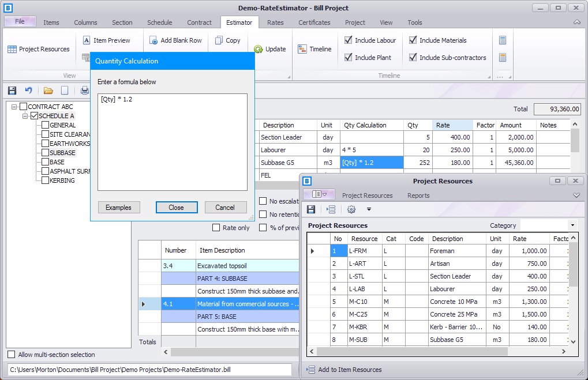
Task: Select the EARTHWORKS tree item
Action: [70, 144]
